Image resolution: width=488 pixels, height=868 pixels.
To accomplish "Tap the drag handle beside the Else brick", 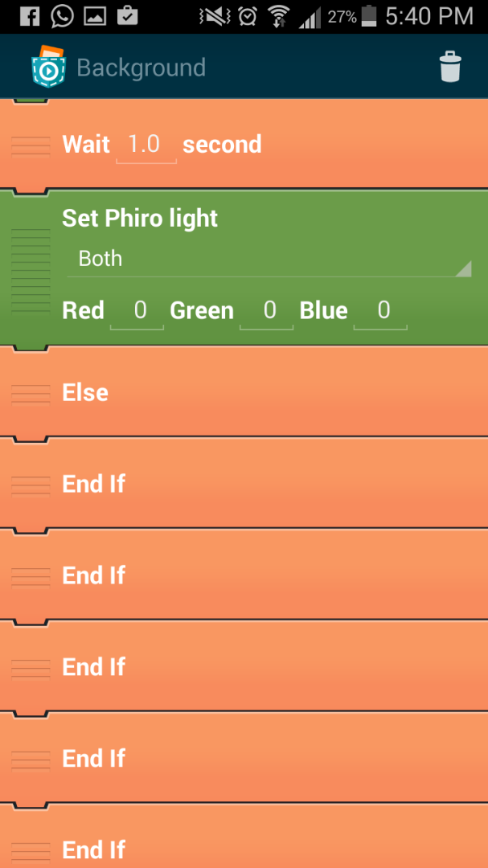I will (29, 393).
